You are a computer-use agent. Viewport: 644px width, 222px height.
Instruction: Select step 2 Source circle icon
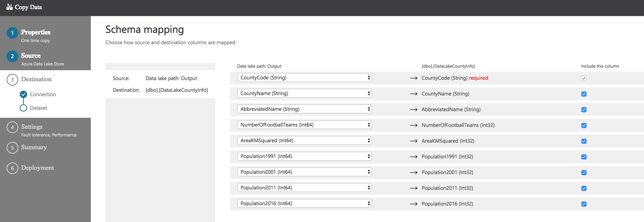12,56
